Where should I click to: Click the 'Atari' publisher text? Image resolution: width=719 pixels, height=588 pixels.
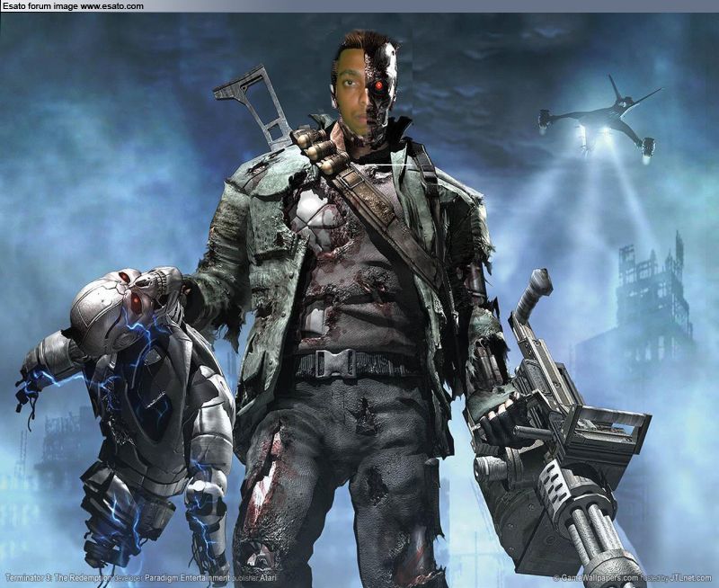(x=268, y=578)
